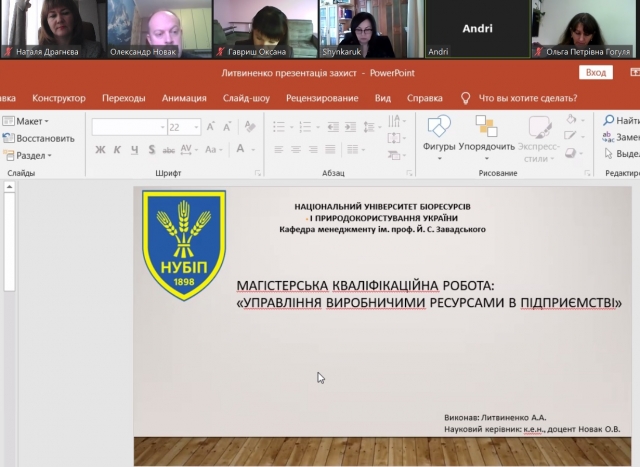Viewport: 640px width, 467px height.
Task: Switch to the Вид tab
Action: 383,98
